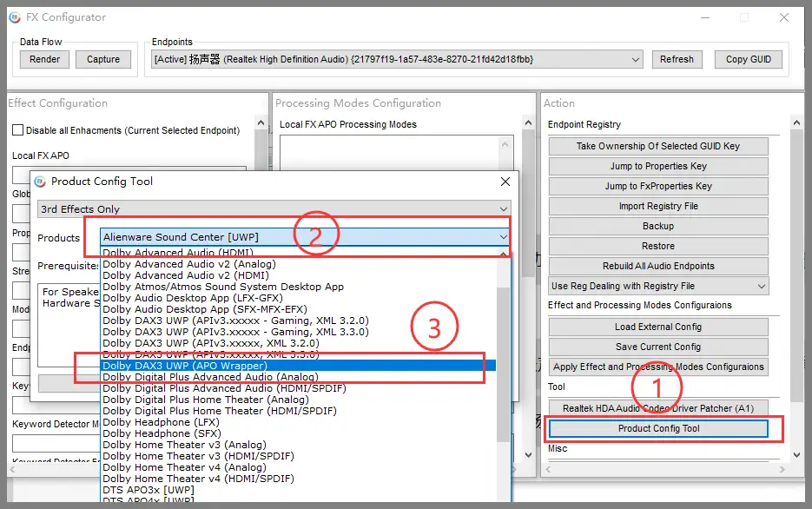Click Effect Configuration panel scroll up arrow
Image resolution: width=812 pixels, height=509 pixels.
pos(261,122)
